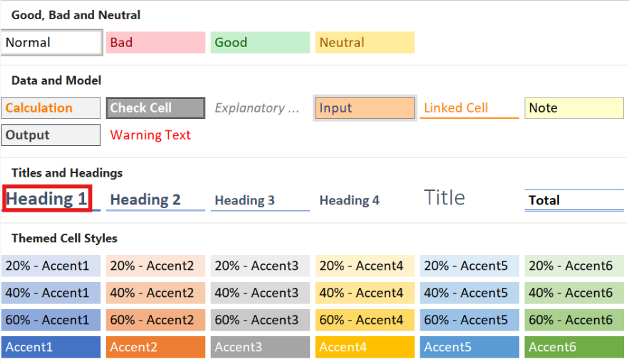629x364 pixels.
Task: Pick the Calculation style
Action: click(51, 108)
